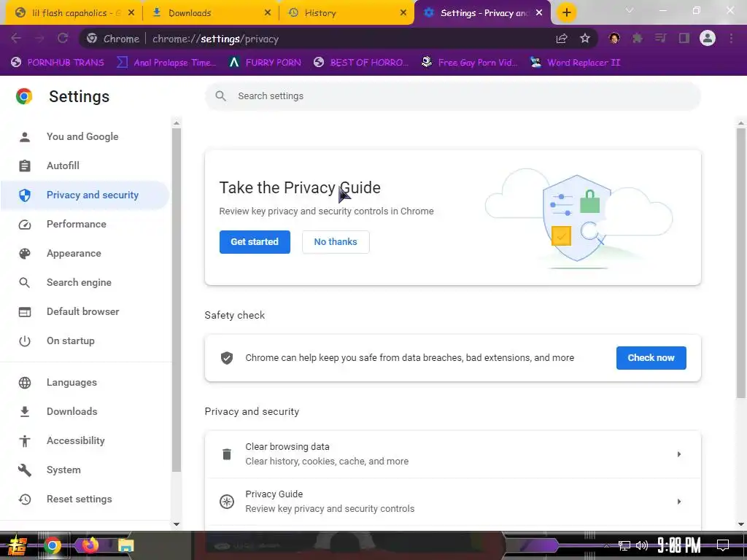This screenshot has height=560, width=747.
Task: Expand the Clear browsing data row arrow
Action: [x=679, y=454]
